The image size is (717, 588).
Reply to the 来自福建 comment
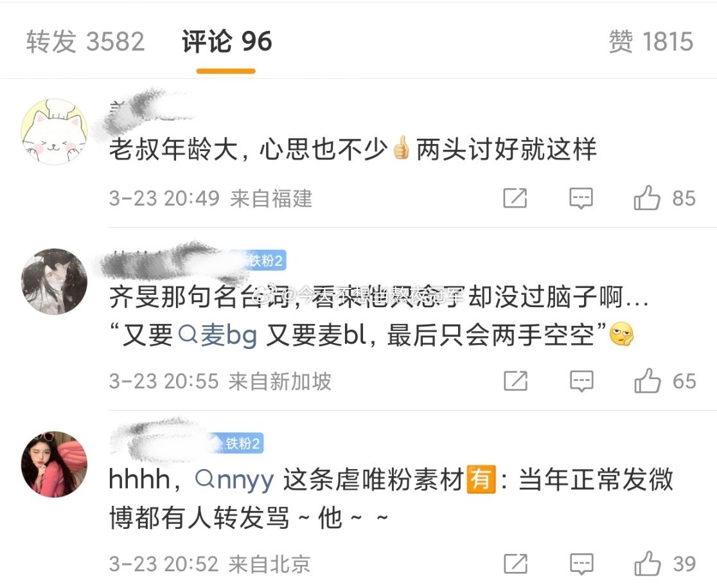(581, 199)
